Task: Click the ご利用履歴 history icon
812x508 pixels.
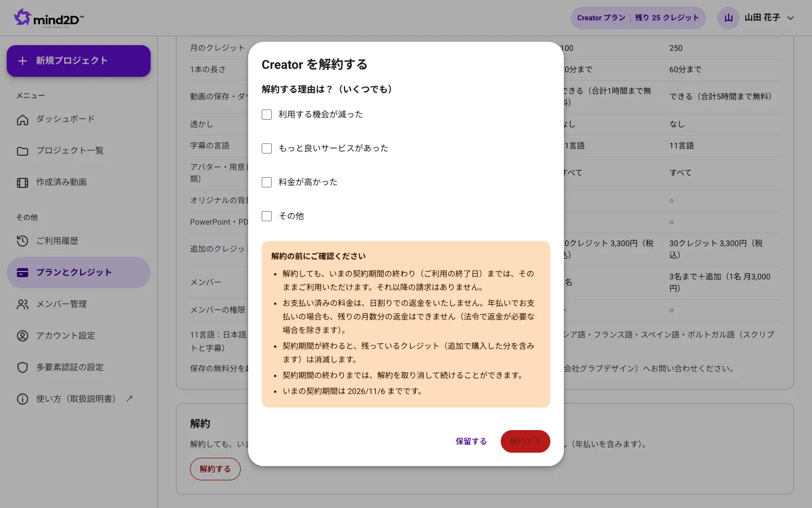Action: (x=23, y=242)
